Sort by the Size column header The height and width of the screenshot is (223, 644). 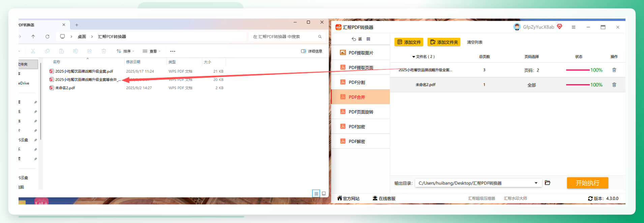click(x=214, y=62)
